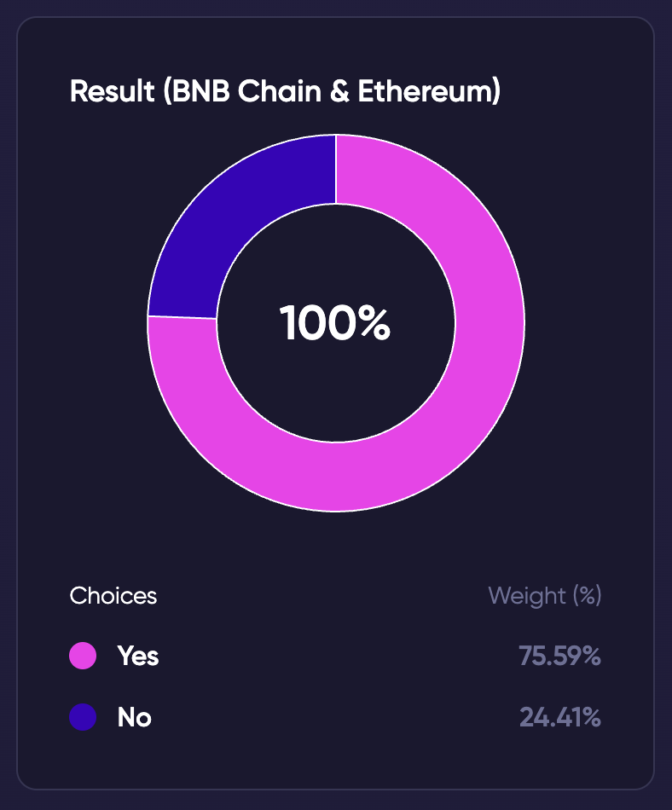The image size is (672, 810).
Task: Click the left divider between donut segments
Action: [182, 317]
